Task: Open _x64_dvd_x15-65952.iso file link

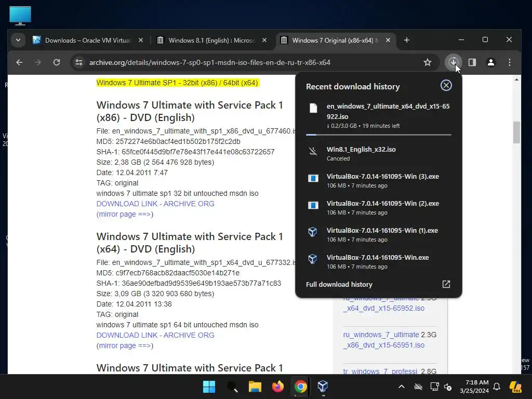Action: [x=384, y=309]
